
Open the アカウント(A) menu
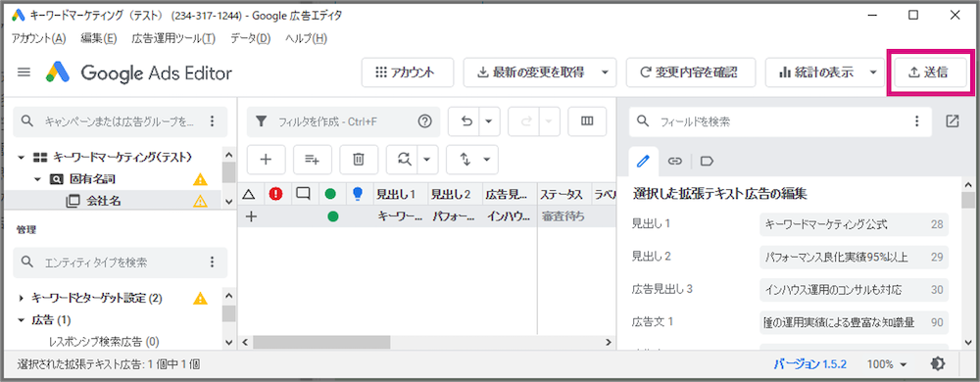[39, 39]
